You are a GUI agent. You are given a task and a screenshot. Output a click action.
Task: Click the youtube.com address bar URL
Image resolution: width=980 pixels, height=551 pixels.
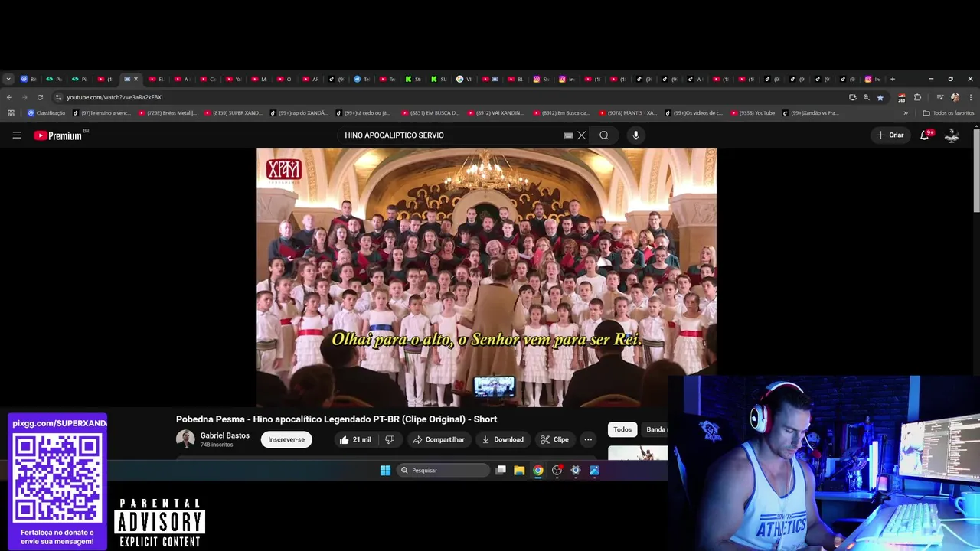click(x=115, y=97)
